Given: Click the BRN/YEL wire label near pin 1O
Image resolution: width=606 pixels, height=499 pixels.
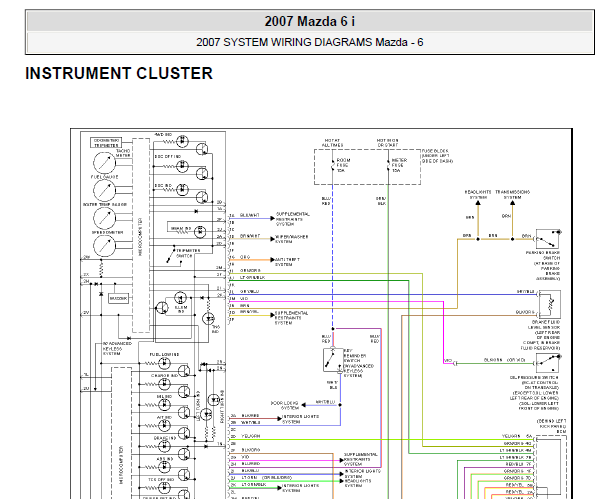Looking at the screenshot, I should tap(249, 312).
